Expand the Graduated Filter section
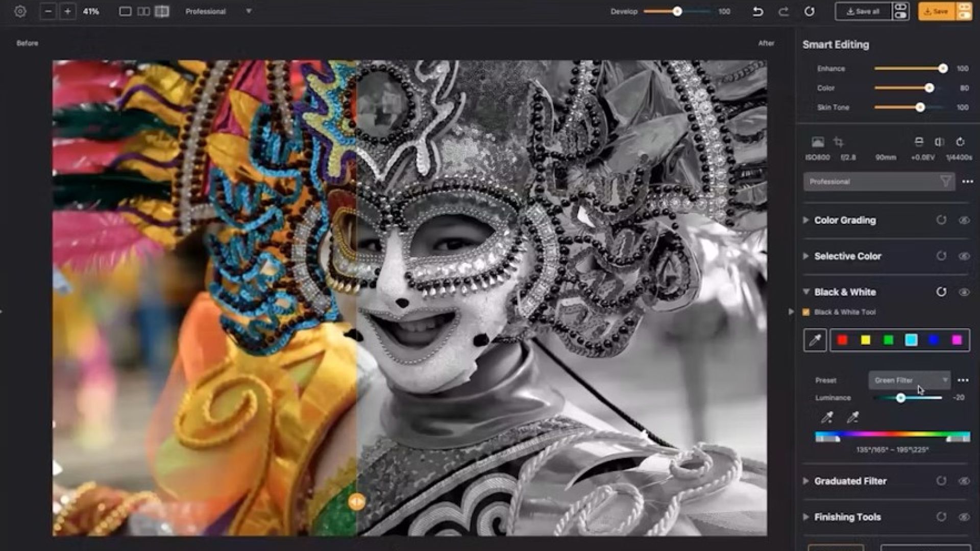The image size is (980, 551). click(806, 481)
